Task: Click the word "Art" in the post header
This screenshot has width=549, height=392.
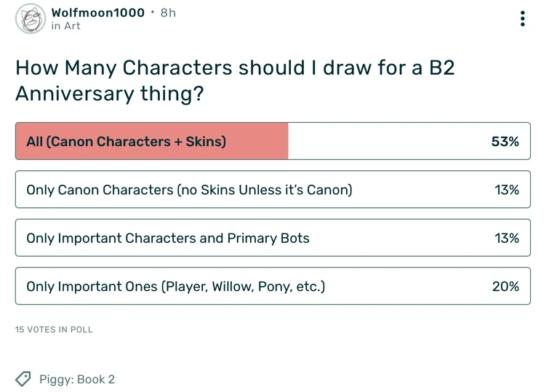Action: tap(72, 26)
